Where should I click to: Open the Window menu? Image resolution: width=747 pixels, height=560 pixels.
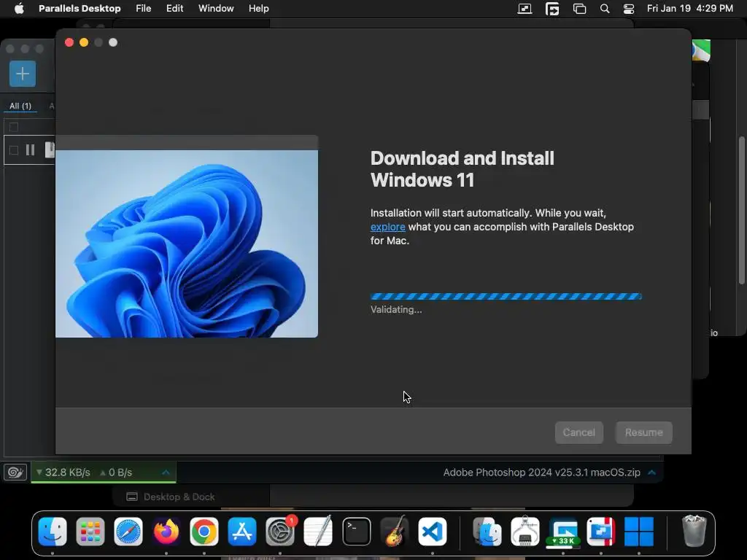tap(216, 9)
